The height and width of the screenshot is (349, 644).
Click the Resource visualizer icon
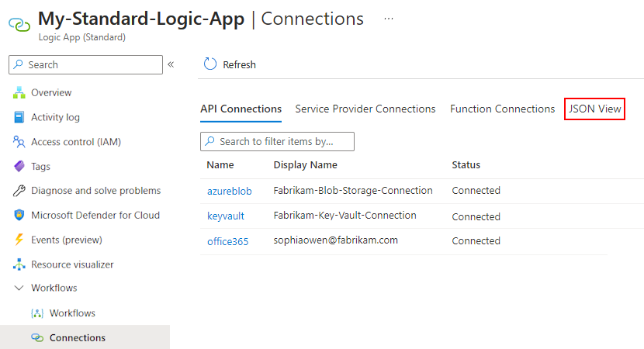19,264
